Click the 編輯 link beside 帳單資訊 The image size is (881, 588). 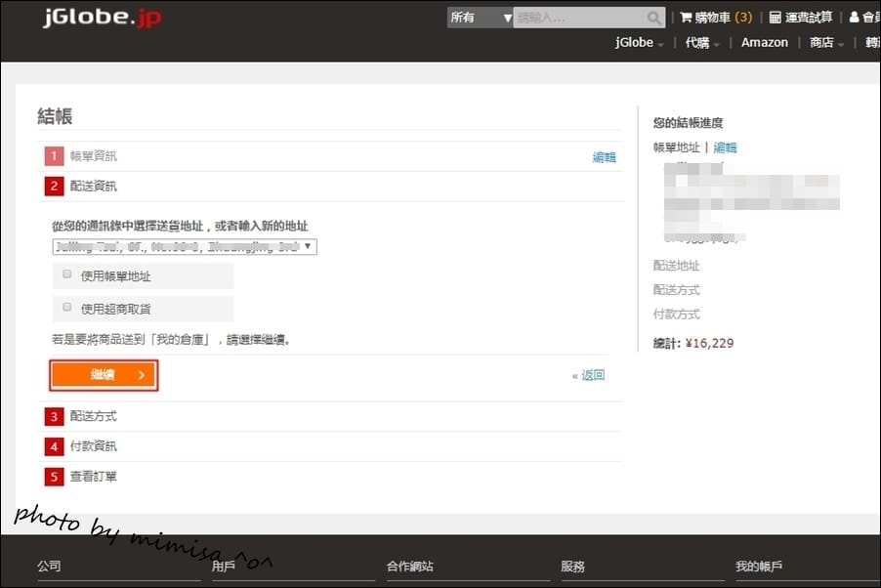click(x=605, y=156)
